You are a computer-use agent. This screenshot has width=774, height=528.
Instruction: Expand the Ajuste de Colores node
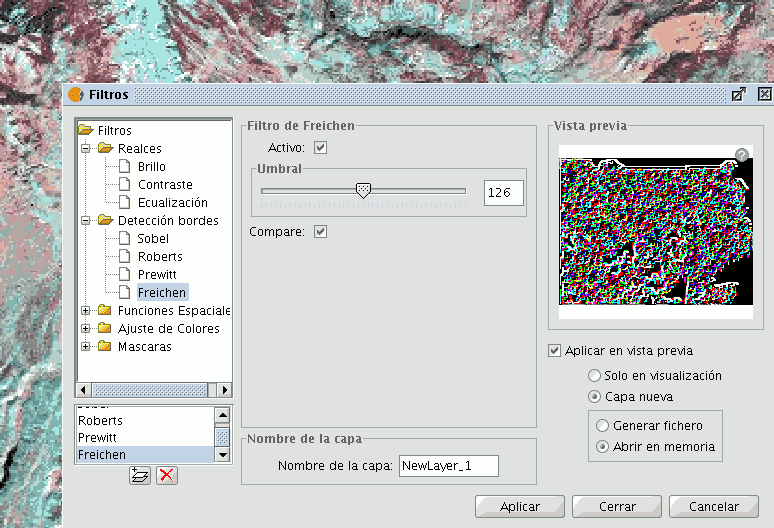point(86,328)
